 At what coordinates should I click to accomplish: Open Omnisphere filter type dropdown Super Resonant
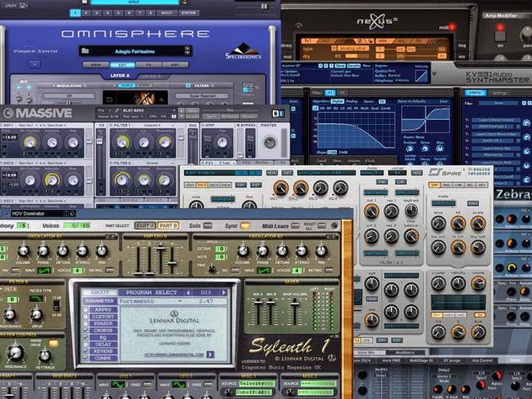202,96
